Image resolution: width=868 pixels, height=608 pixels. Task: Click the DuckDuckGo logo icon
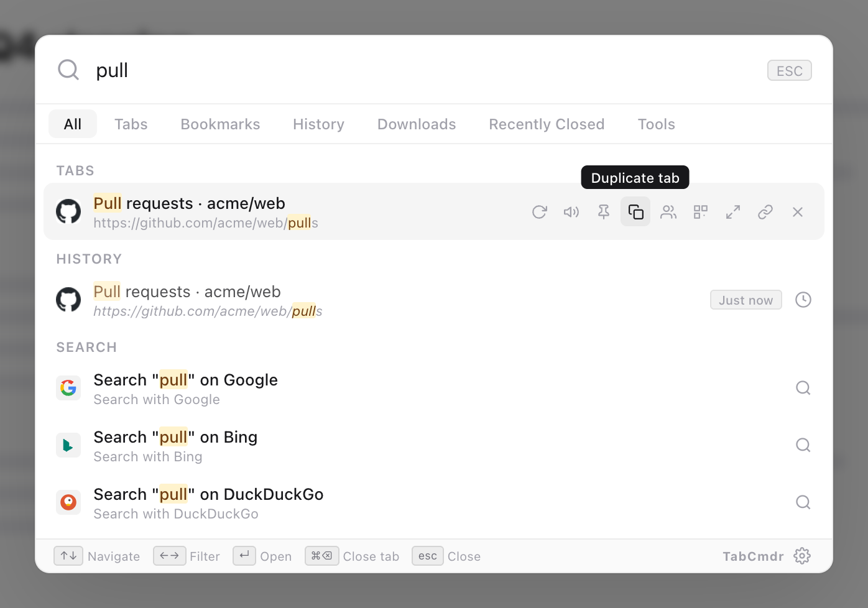[68, 502]
